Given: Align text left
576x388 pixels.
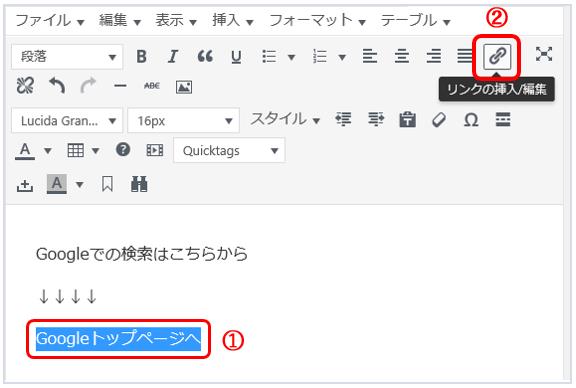Looking at the screenshot, I should 370,57.
